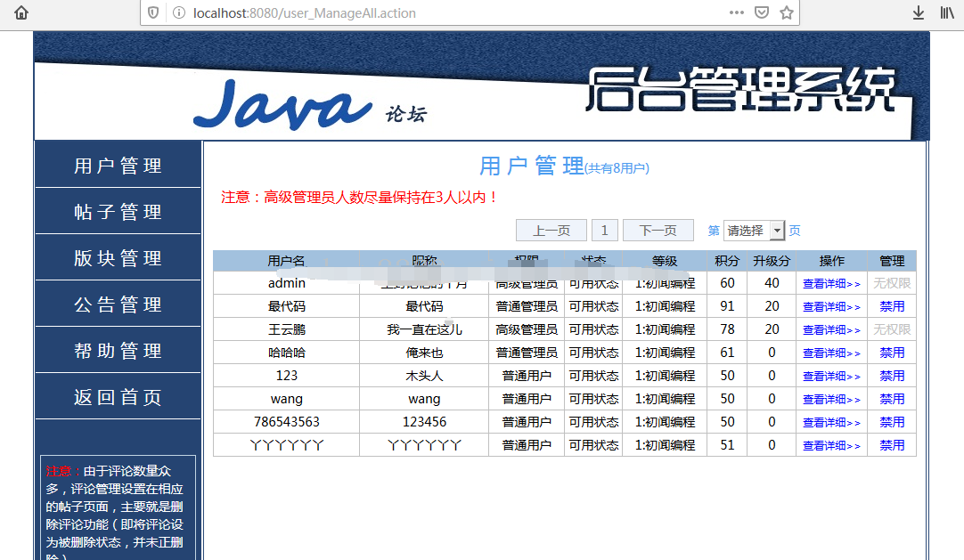Click nickname cell 俺来也

[424, 353]
